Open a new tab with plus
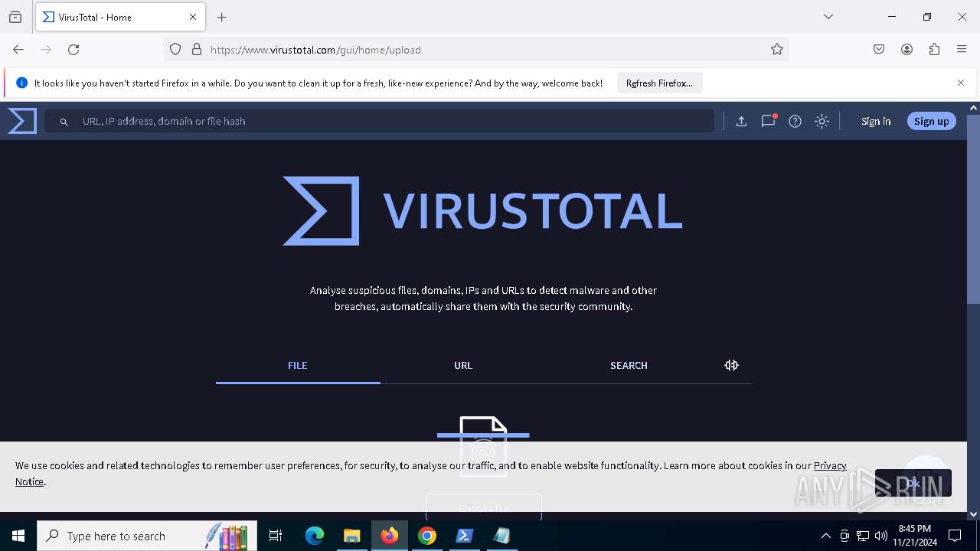Image resolution: width=980 pixels, height=551 pixels. (x=222, y=17)
